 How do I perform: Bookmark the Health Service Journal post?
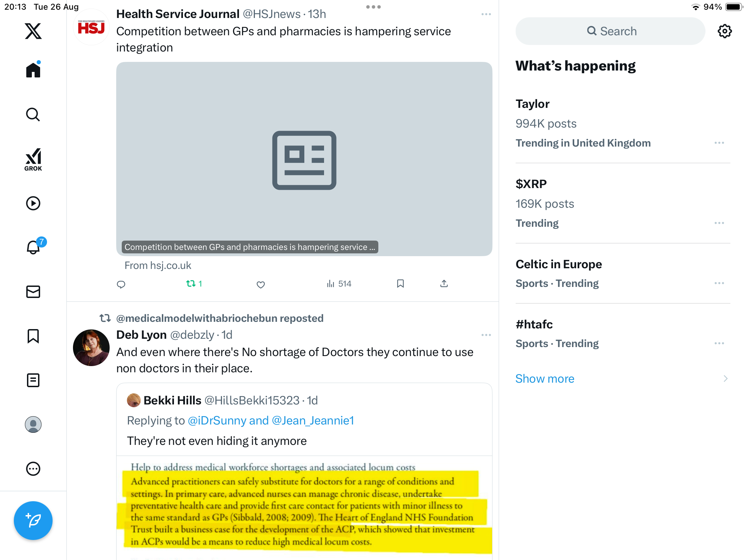[x=400, y=284]
